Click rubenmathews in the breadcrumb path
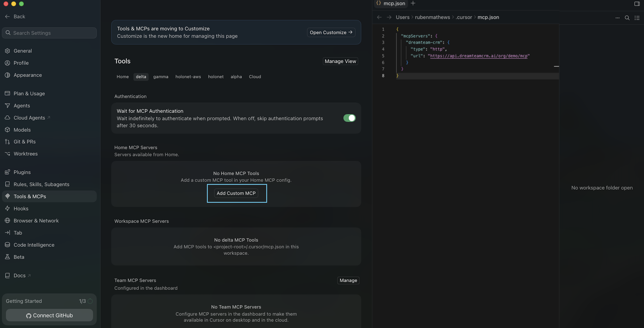The image size is (644, 328). (x=432, y=17)
